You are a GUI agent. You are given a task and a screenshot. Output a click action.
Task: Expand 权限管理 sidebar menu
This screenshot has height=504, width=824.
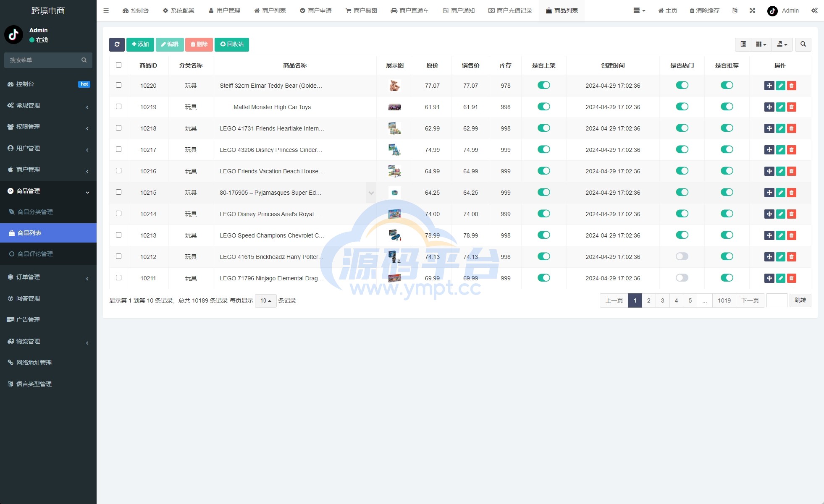pyautogui.click(x=48, y=127)
